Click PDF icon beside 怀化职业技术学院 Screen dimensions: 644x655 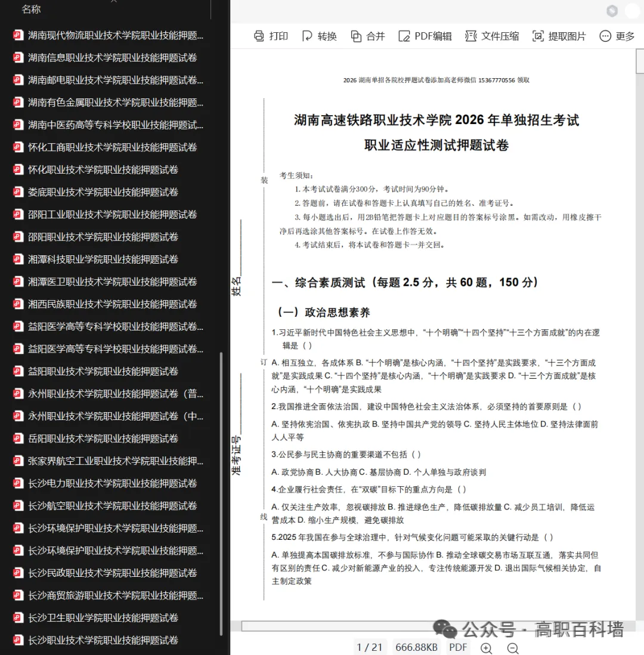(18, 169)
